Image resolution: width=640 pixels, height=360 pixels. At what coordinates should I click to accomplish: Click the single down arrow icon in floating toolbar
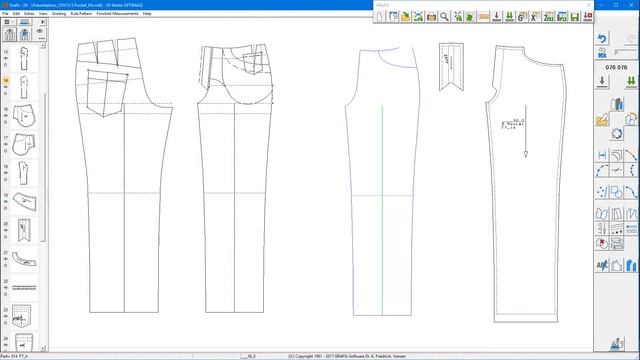(496, 17)
